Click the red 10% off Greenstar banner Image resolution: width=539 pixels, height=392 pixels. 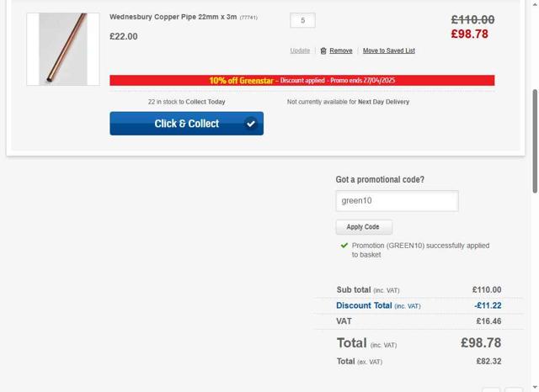click(x=302, y=81)
